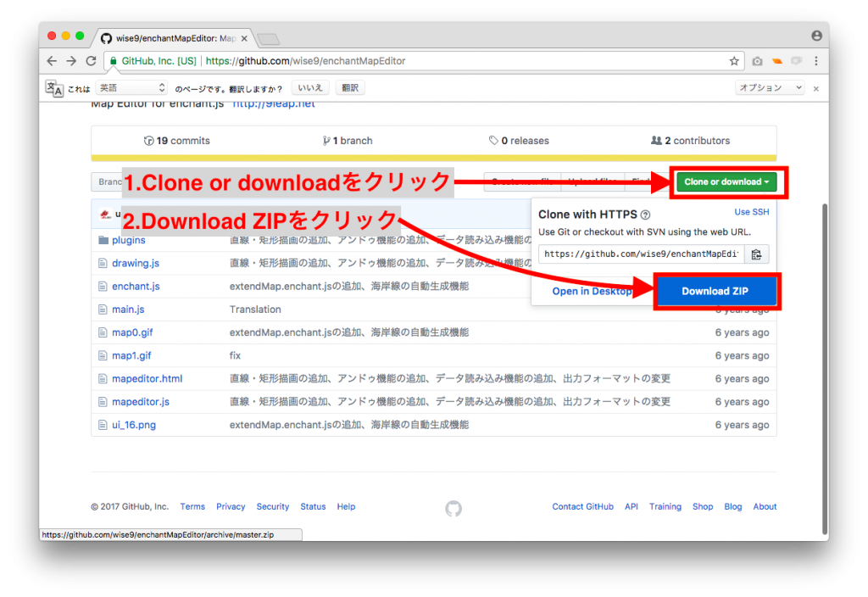Open the translate language selector 英語

pos(131,88)
